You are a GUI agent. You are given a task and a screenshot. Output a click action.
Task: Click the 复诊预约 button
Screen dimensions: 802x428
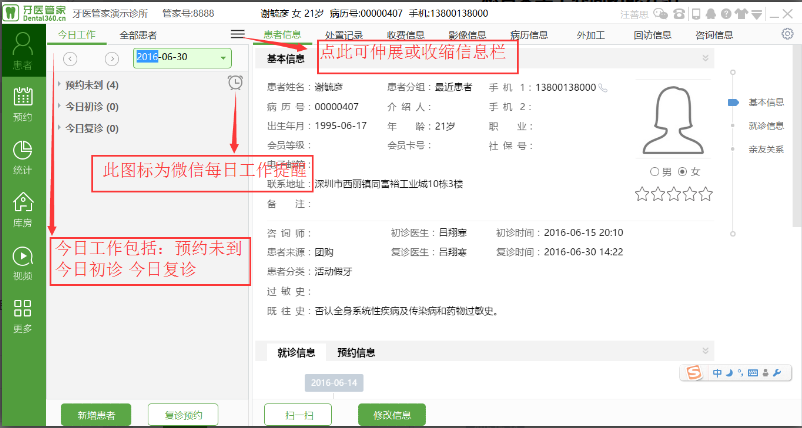(x=184, y=415)
